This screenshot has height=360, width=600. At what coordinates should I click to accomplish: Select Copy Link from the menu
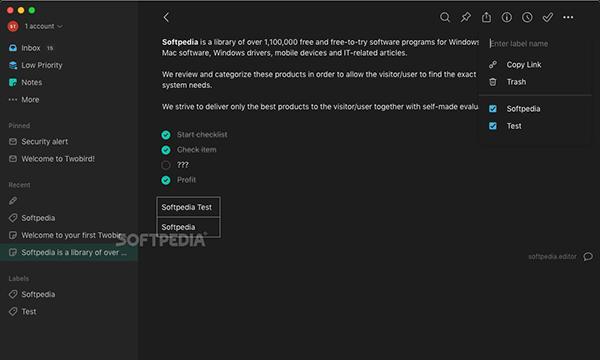coord(524,65)
